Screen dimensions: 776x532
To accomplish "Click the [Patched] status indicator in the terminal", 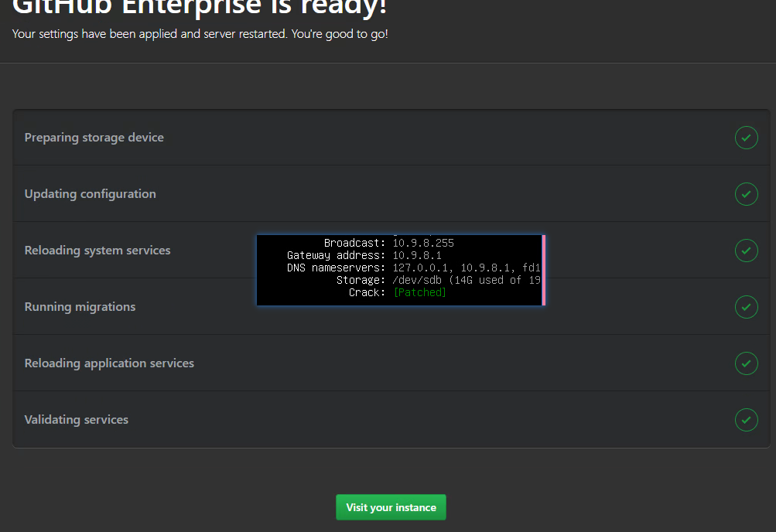I will pyautogui.click(x=419, y=292).
